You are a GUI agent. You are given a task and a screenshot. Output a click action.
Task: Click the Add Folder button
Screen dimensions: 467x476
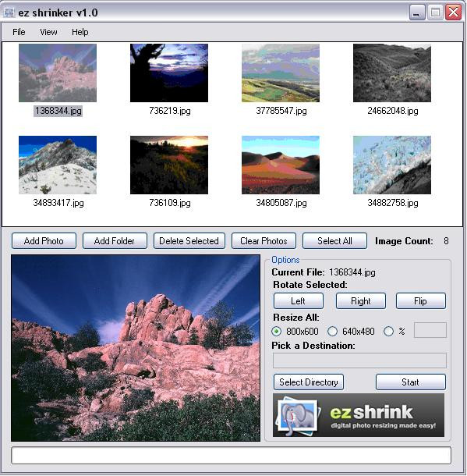click(115, 241)
